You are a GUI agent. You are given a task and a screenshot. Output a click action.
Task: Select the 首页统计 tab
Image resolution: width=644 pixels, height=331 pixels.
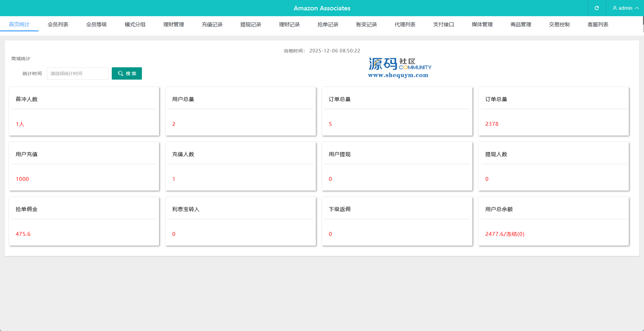(x=19, y=25)
